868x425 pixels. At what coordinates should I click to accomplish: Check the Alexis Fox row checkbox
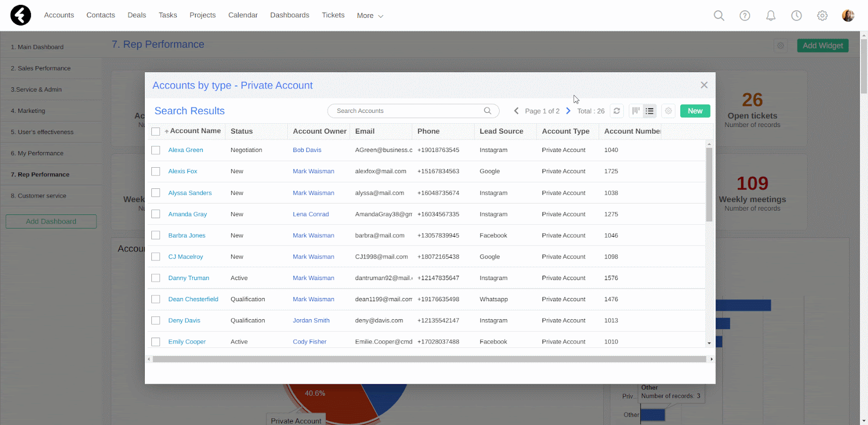pyautogui.click(x=156, y=171)
